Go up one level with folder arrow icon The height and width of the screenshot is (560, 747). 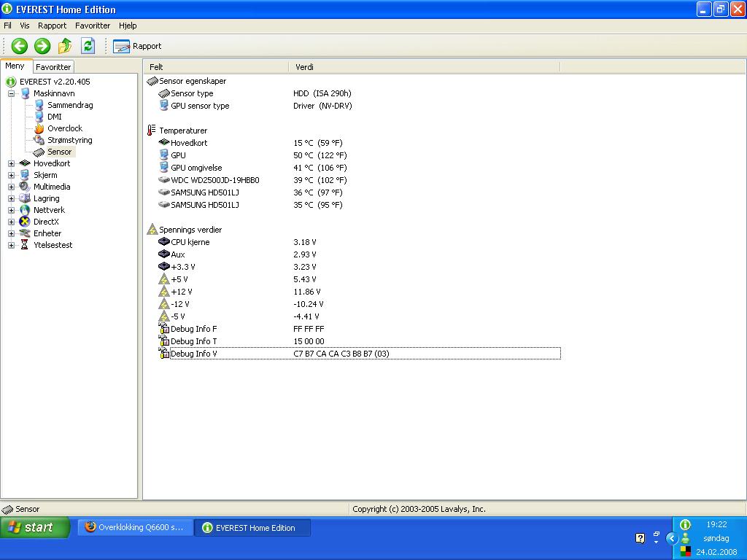coord(65,46)
